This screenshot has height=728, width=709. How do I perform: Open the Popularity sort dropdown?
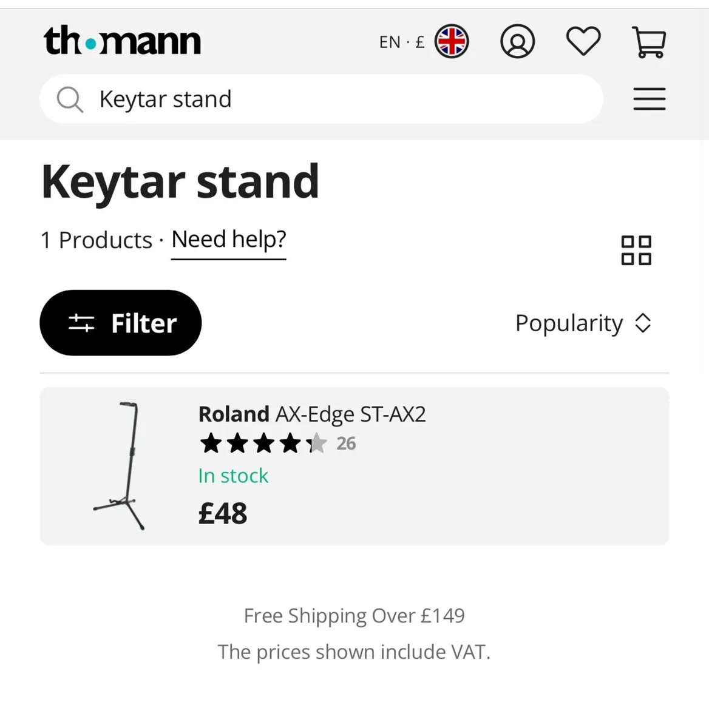click(569, 323)
